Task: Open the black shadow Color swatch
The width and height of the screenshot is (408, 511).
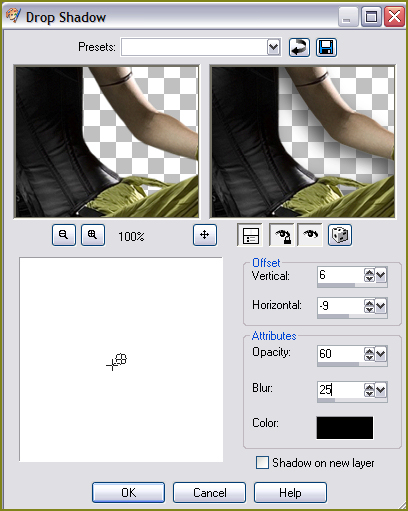Action: coord(345,428)
